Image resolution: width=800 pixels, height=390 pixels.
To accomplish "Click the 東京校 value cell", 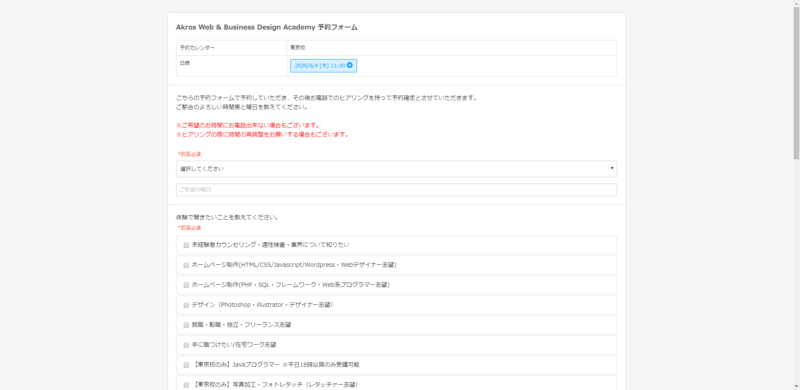I will (452, 48).
